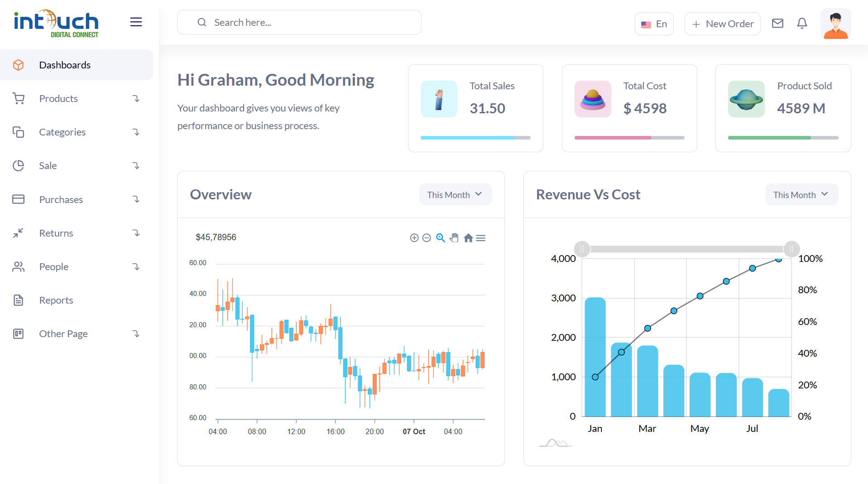Enable the panning hand tool on the chart

[454, 237]
